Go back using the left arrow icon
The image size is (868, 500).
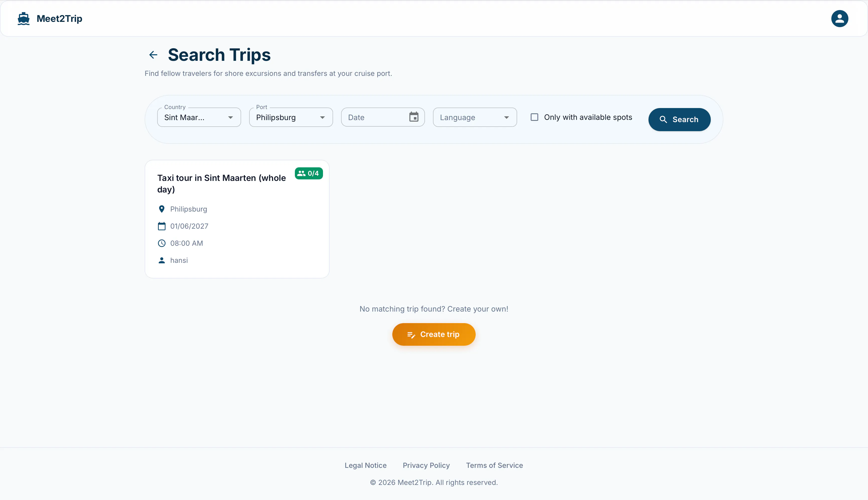(153, 55)
